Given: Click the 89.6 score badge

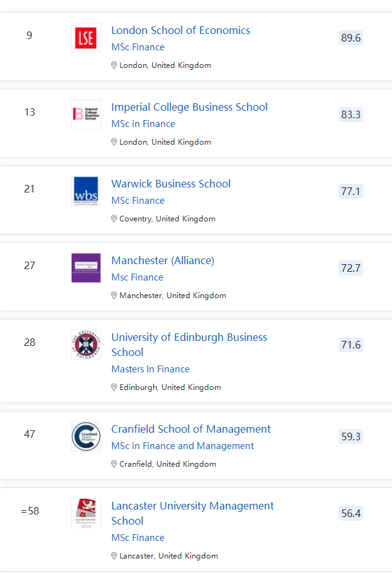Looking at the screenshot, I should coord(351,38).
